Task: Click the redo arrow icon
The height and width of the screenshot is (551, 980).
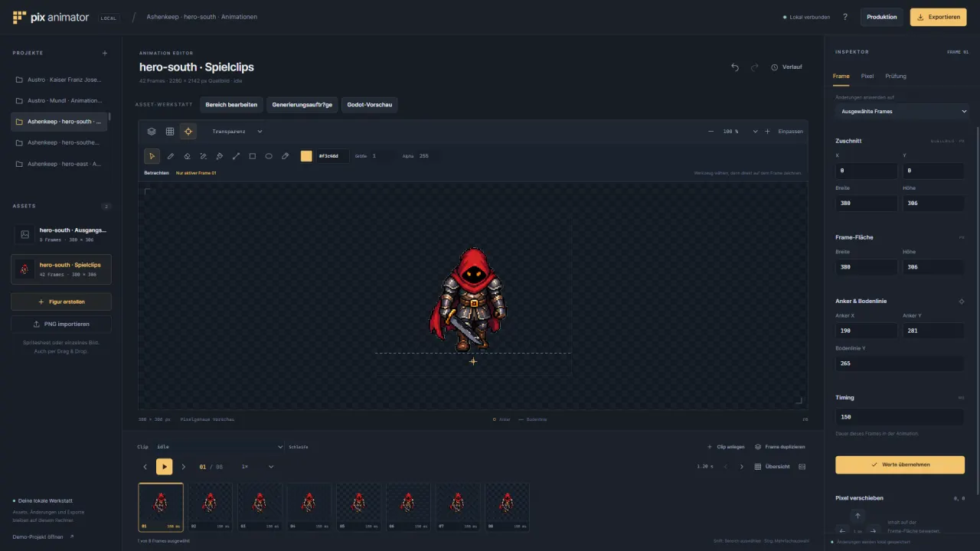Action: tap(755, 67)
